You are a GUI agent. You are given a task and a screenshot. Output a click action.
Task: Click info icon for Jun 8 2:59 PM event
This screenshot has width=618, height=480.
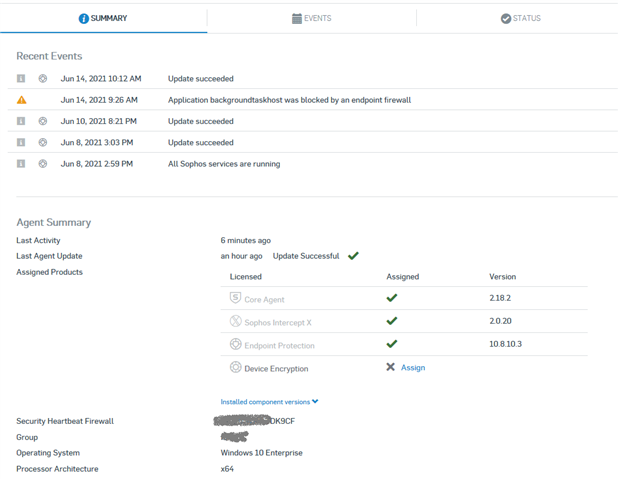pos(21,164)
